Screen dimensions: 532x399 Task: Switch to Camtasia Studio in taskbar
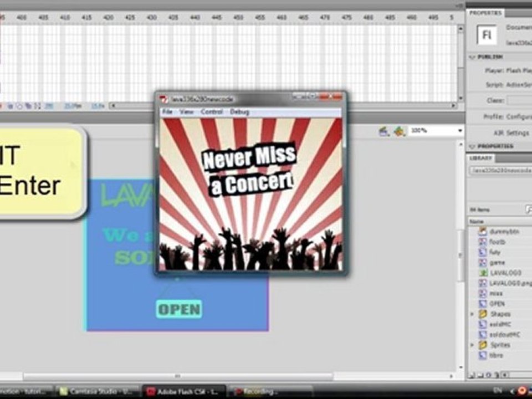tap(97, 392)
